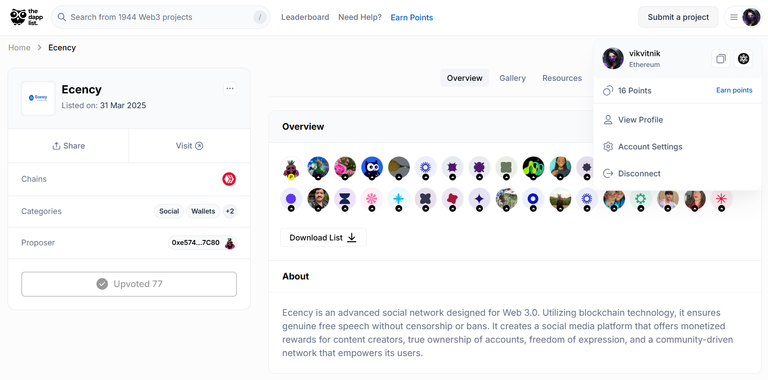Open the Resources tab
The width and height of the screenshot is (768, 380).
[562, 78]
